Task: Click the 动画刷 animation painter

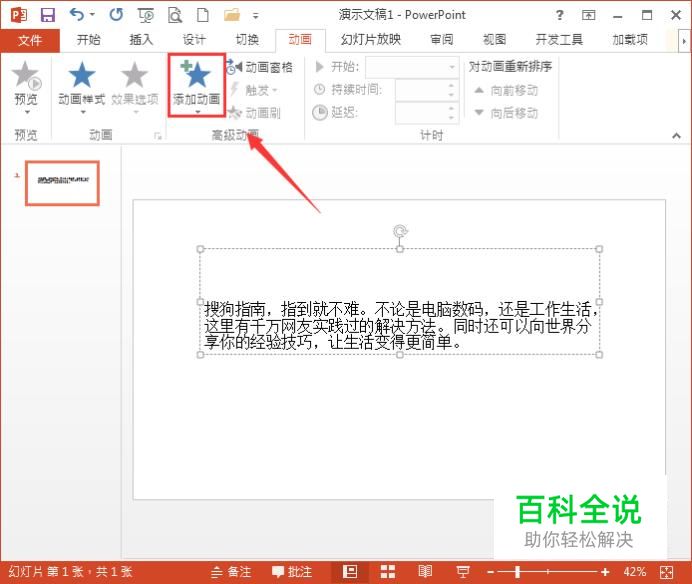Action: 255,113
